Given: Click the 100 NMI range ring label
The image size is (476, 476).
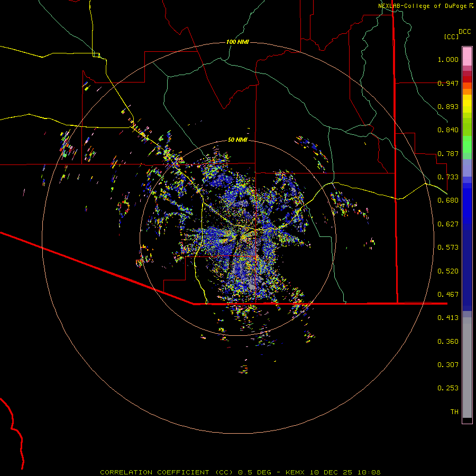Looking at the screenshot, I should [x=237, y=42].
